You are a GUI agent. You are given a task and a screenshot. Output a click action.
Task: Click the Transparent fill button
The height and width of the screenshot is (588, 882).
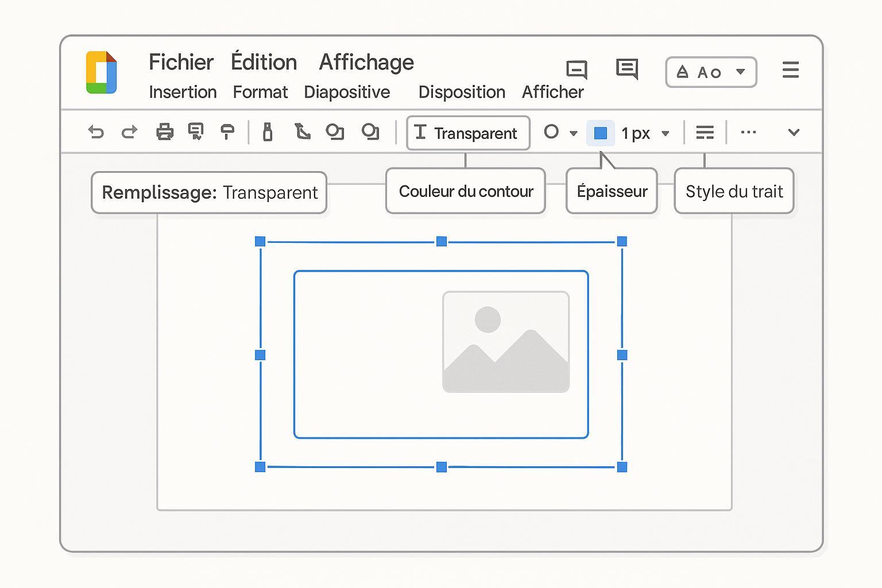click(x=468, y=133)
